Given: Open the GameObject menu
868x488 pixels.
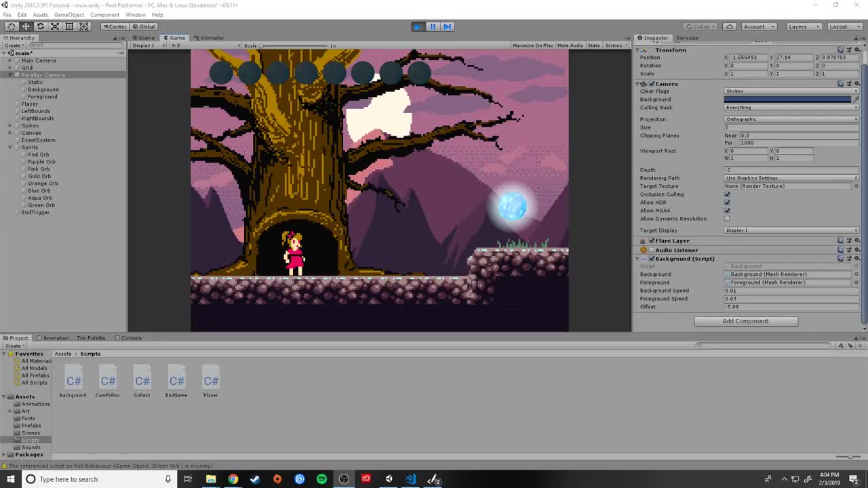Looking at the screenshot, I should pos(69,14).
